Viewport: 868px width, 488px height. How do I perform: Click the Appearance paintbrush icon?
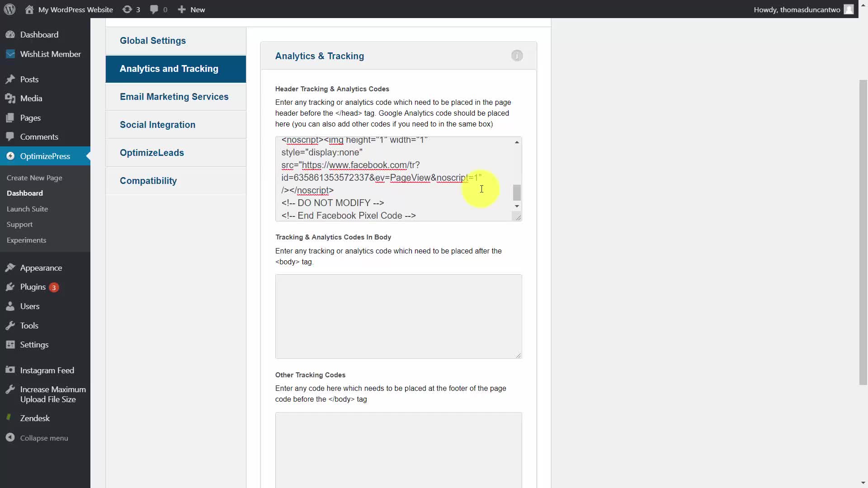(x=10, y=268)
